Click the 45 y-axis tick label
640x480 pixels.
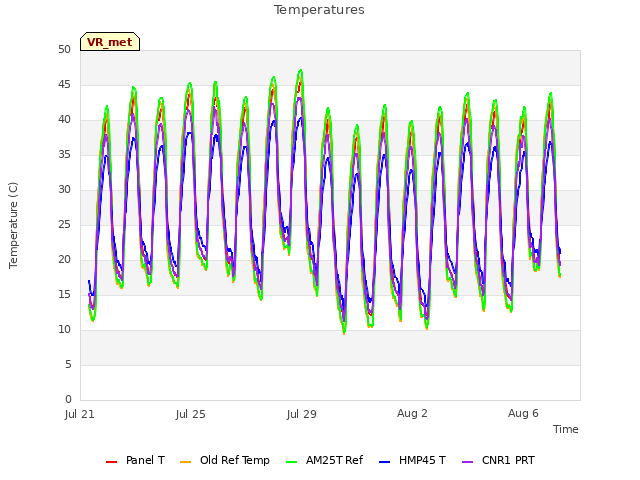tap(64, 85)
